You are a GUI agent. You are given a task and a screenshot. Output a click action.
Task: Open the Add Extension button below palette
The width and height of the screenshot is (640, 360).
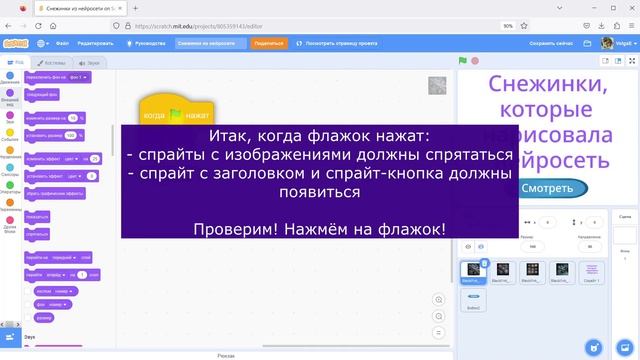[x=10, y=337]
